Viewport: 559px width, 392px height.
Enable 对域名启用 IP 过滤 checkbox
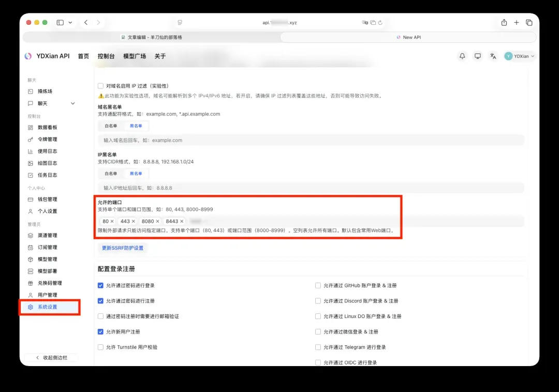(101, 86)
